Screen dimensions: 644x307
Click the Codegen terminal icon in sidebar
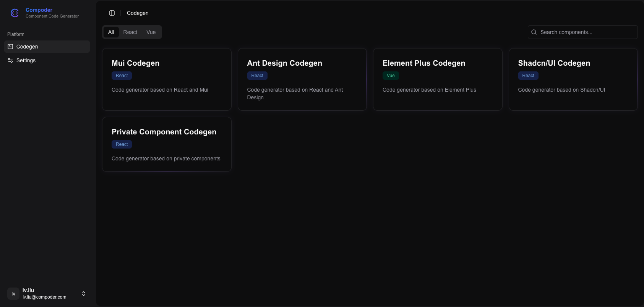pyautogui.click(x=10, y=47)
